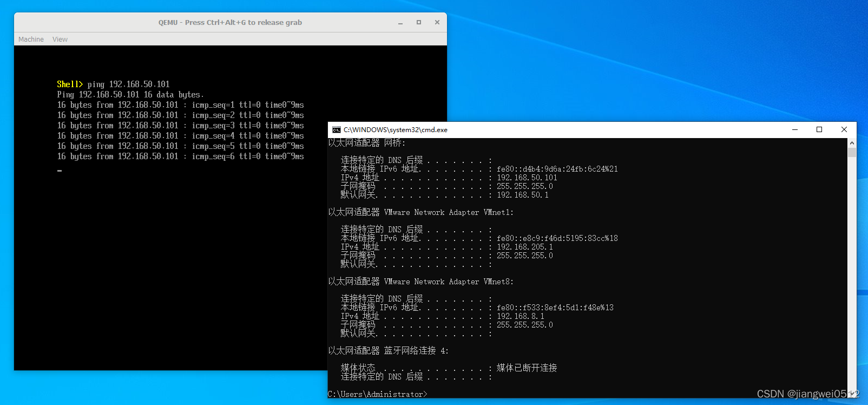Click the cursor below the ping output
868x405 pixels.
coord(60,171)
